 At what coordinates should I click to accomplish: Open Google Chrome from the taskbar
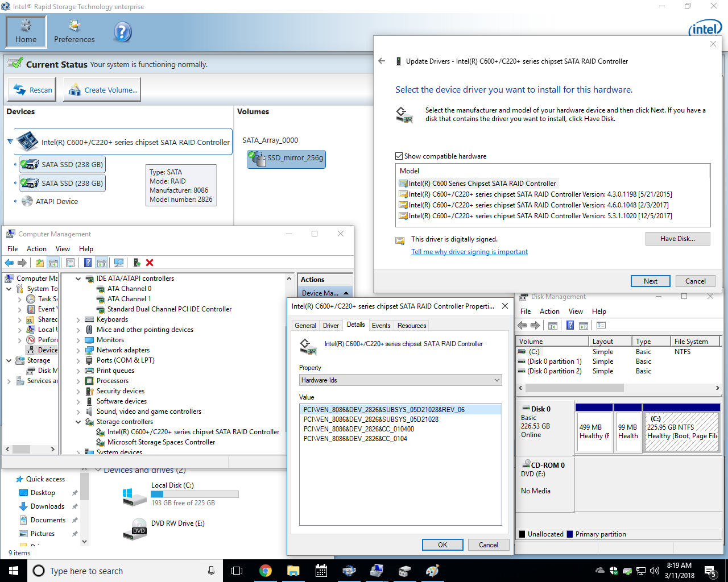266,571
